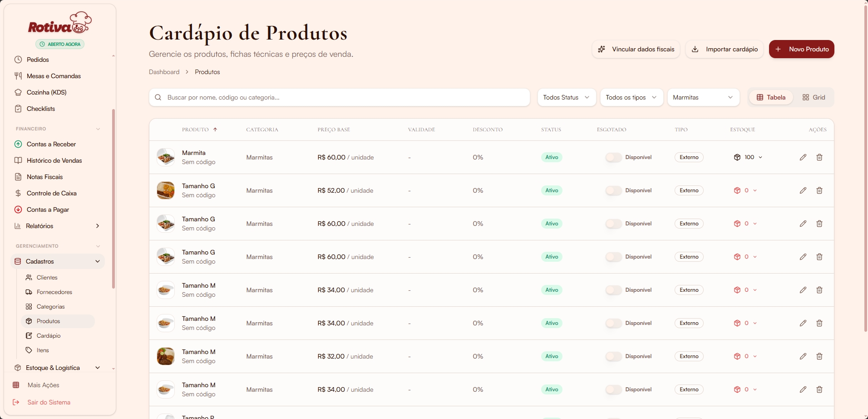Click Itens tag icon
This screenshot has width=868, height=419.
[x=29, y=350]
